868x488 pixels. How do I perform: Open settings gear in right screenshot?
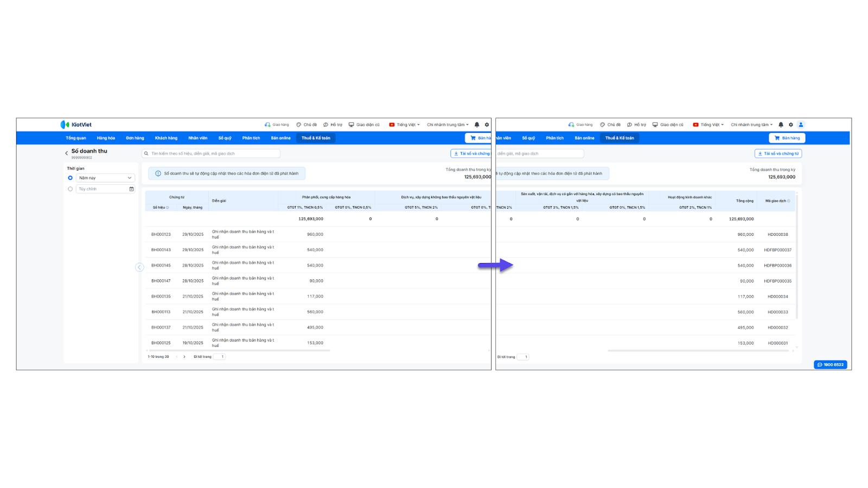pyautogui.click(x=791, y=125)
